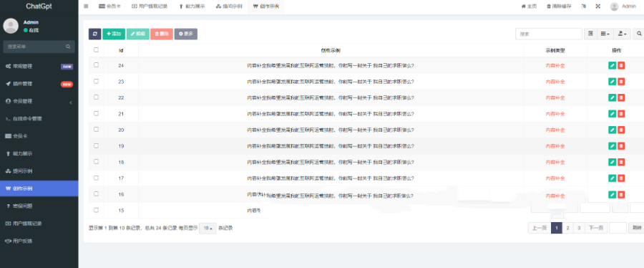Viewport: 644px width, 268px height.
Task: Check the checkbox for row Id 22
Action: click(x=96, y=97)
